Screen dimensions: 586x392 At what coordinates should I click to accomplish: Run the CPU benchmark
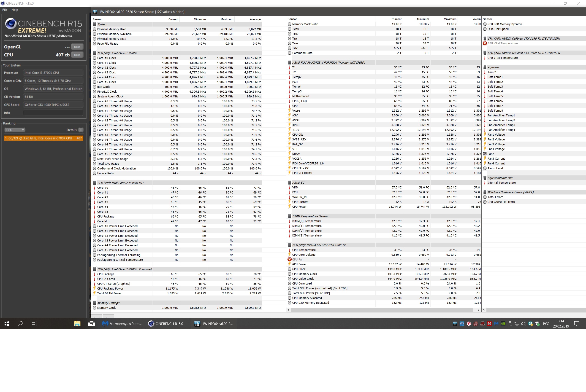(x=77, y=55)
